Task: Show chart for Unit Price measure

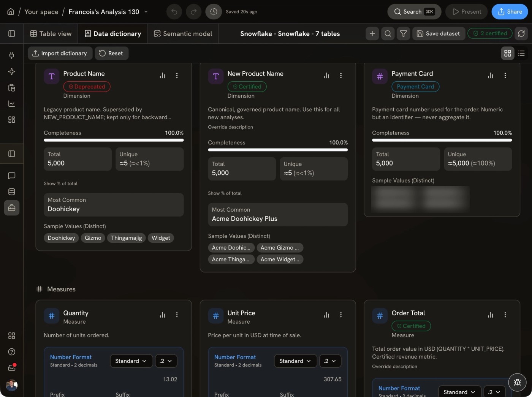Action: [326, 315]
